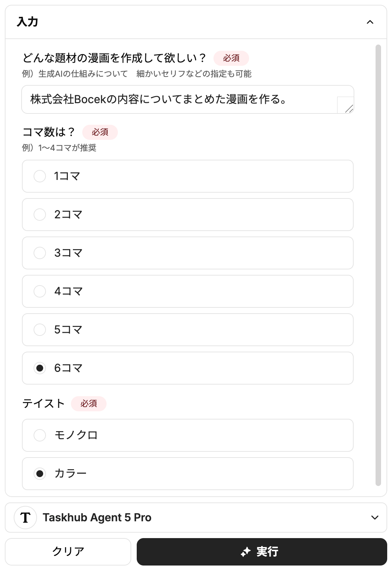Collapse the 入力 panel chevron

click(370, 22)
